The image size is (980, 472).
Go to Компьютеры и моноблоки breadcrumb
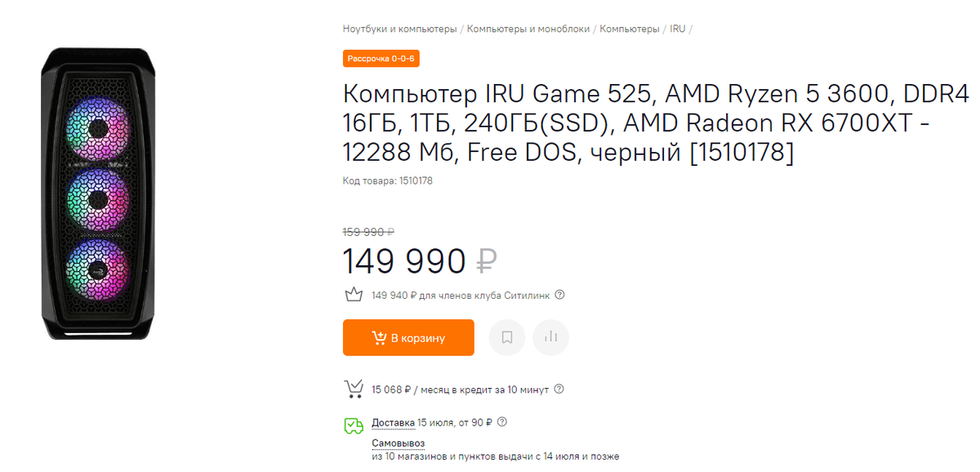click(529, 28)
